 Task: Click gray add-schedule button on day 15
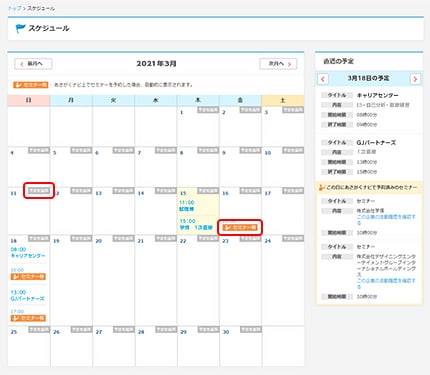click(208, 191)
